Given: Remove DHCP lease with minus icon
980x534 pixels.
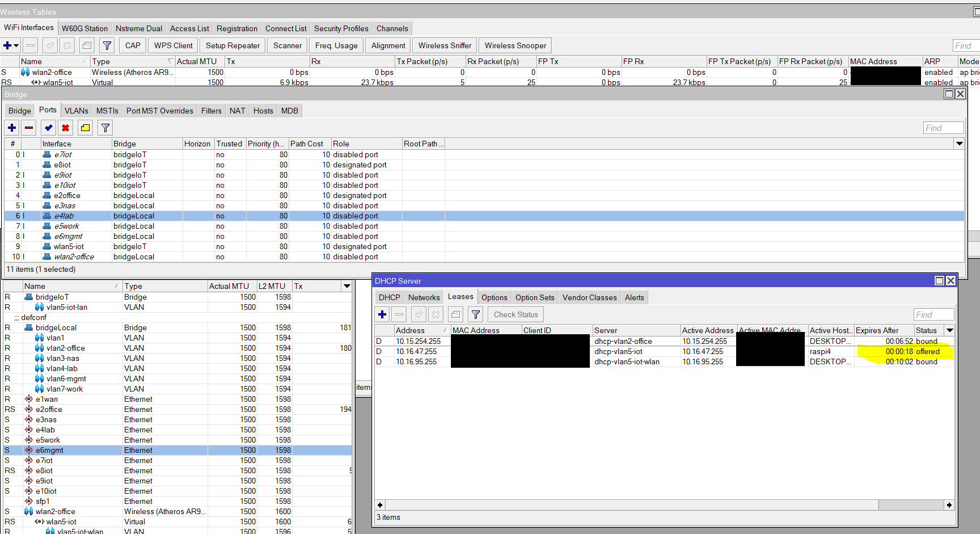Looking at the screenshot, I should tap(399, 314).
